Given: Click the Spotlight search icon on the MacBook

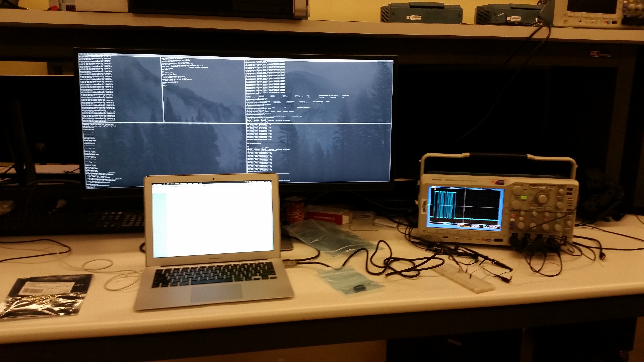Looking at the screenshot, I should (x=266, y=181).
